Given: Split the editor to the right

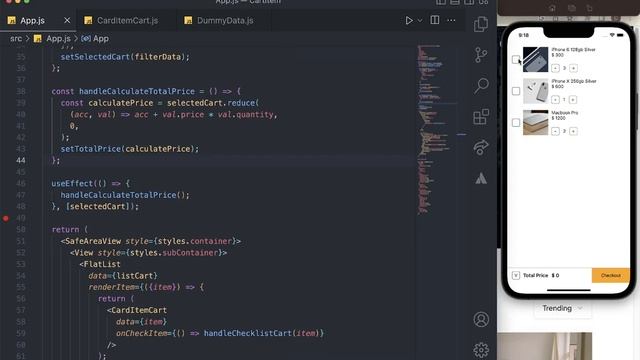Looking at the screenshot, I should (435, 20).
